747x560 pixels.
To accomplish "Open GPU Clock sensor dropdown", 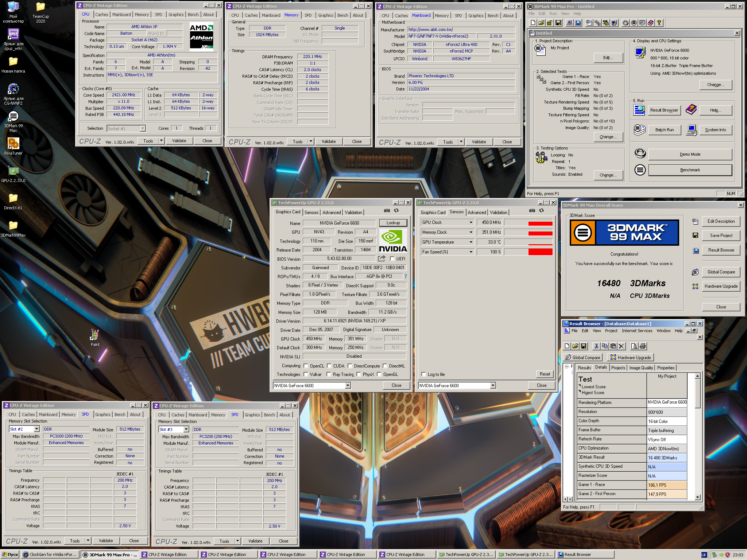I will pos(471,222).
